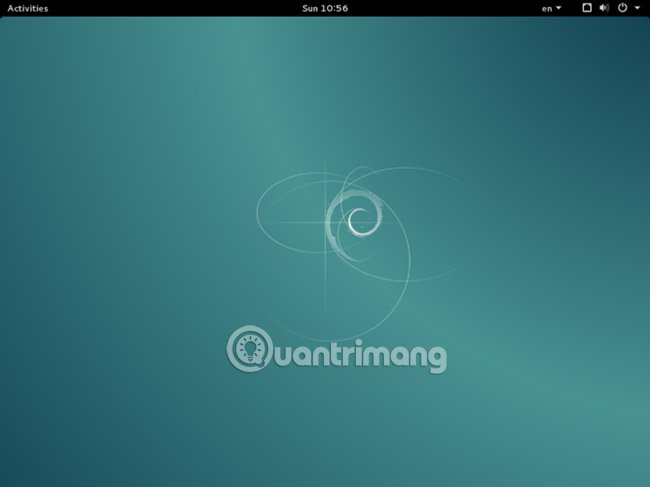
Task: Open the 'en' input language dropdown
Action: 551,8
